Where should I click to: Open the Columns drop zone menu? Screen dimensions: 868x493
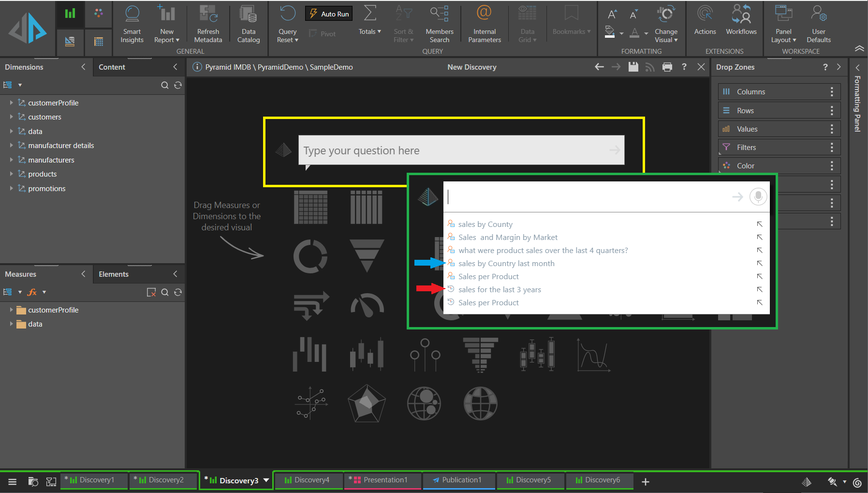[x=832, y=91]
